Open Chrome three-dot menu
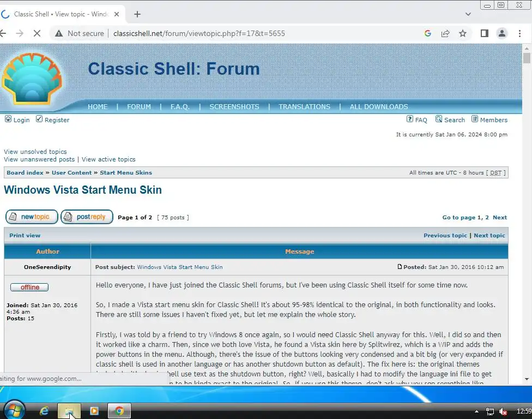The image size is (532, 419). pyautogui.click(x=519, y=33)
